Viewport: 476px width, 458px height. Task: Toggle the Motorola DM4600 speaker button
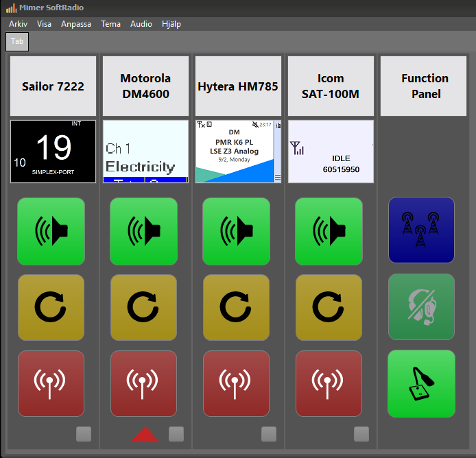click(143, 231)
